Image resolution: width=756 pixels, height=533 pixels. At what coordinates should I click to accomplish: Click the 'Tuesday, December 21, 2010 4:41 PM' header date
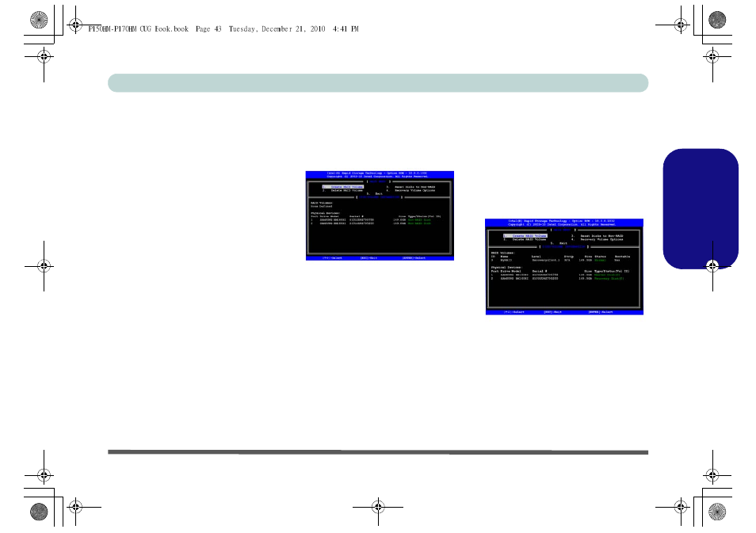point(294,29)
